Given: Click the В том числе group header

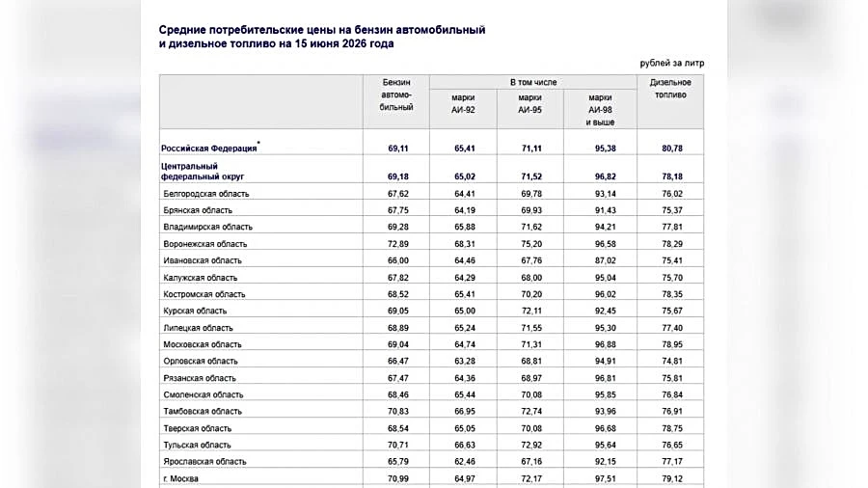Looking at the screenshot, I should [x=533, y=82].
